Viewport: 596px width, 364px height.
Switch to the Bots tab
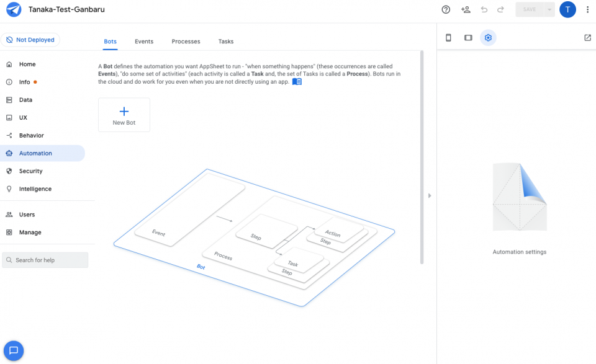111,42
